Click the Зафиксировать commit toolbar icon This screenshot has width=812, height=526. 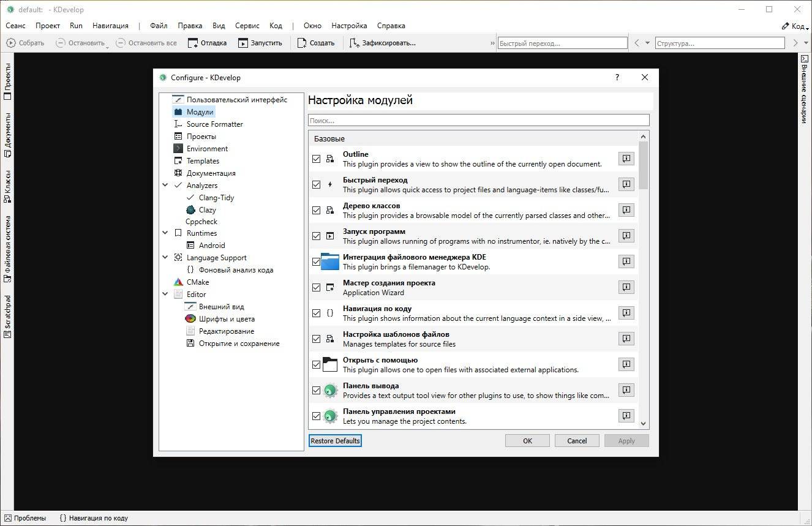355,43
